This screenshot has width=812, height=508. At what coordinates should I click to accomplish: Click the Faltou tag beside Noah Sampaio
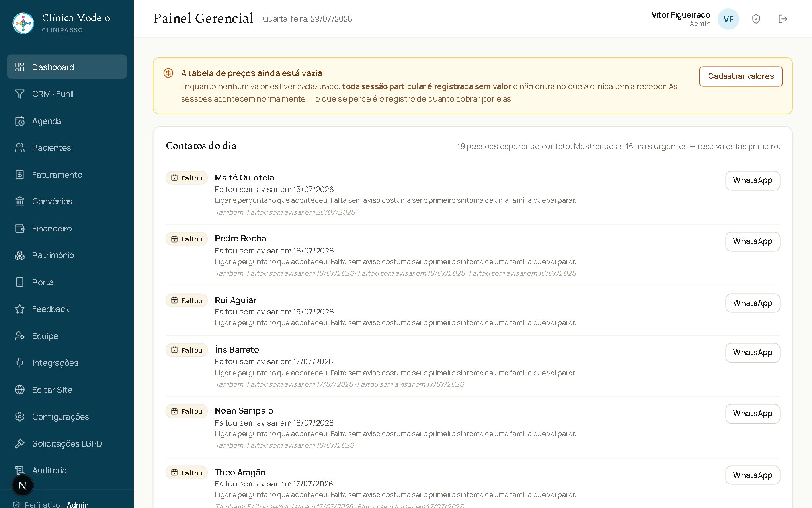186,411
